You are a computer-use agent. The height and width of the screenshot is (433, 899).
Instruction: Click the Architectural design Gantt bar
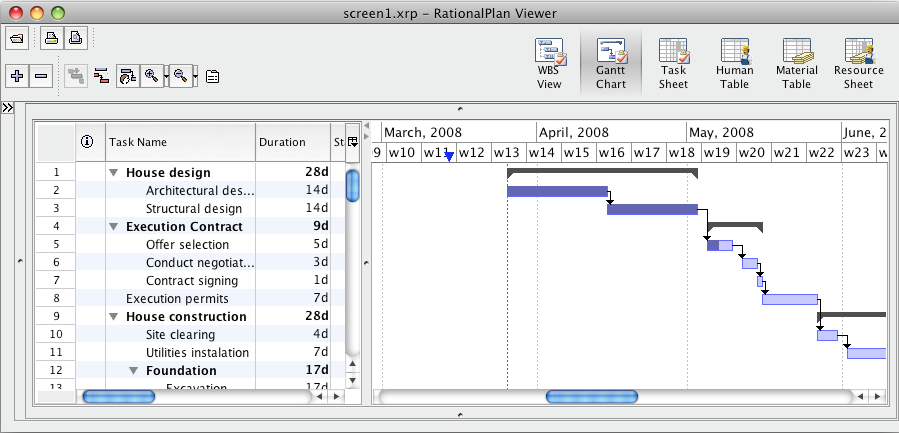tap(557, 192)
